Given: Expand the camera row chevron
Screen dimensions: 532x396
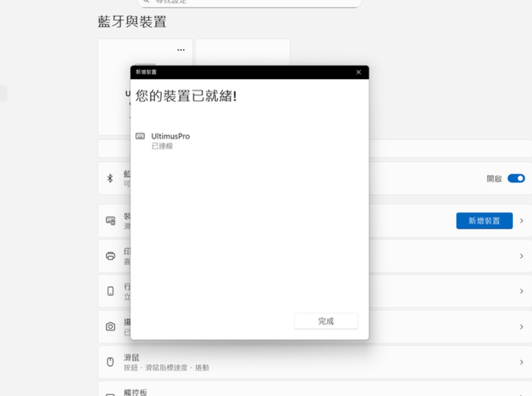Looking at the screenshot, I should click(x=522, y=327).
